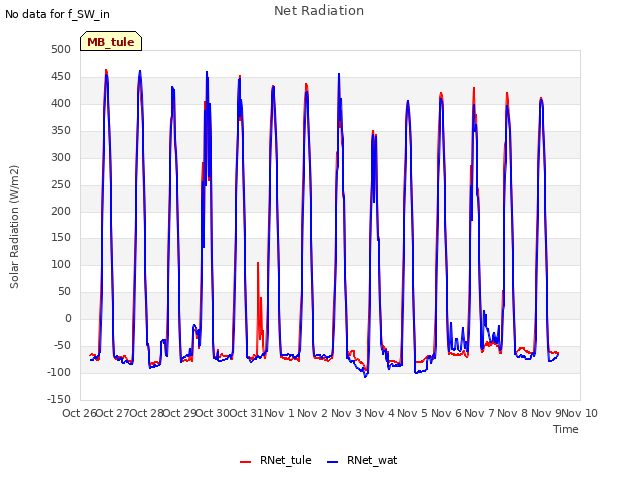
Task: Click the 500 y-axis tick label
Action: pos(61,49)
